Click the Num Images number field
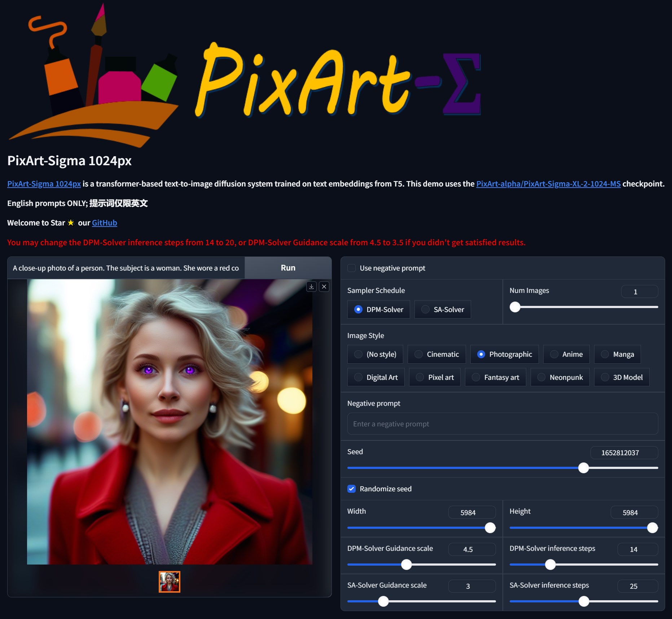Screen dimensions: 672x619 (x=640, y=291)
